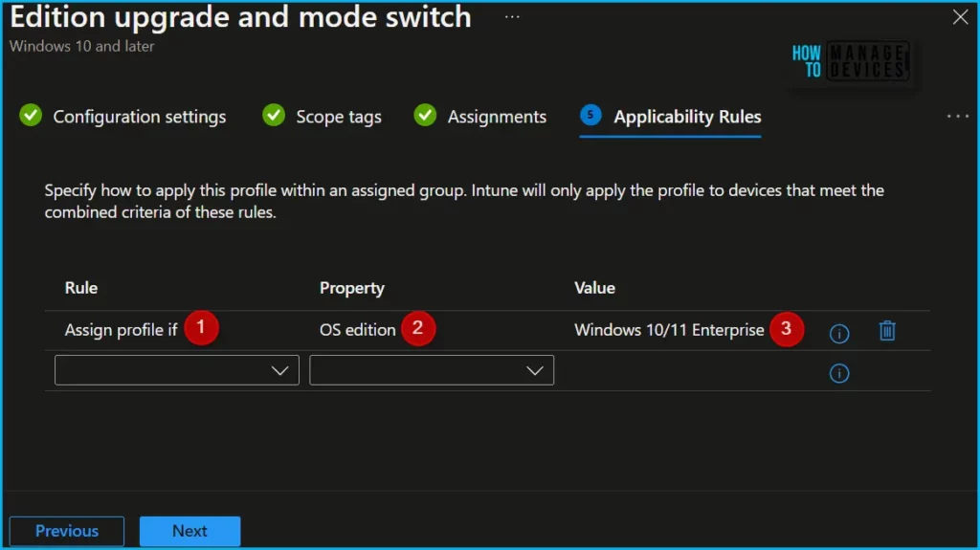Go to Assignments step
Screen dimensions: 980x550
coord(480,117)
